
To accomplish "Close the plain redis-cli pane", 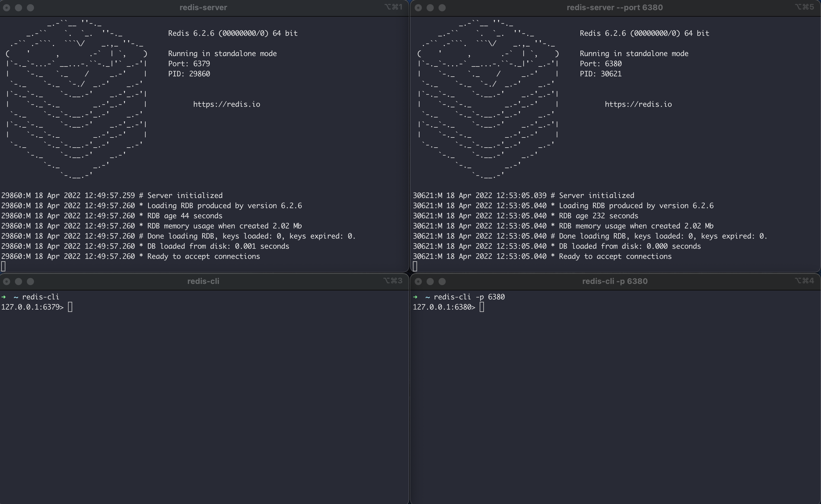I will tap(7, 282).
